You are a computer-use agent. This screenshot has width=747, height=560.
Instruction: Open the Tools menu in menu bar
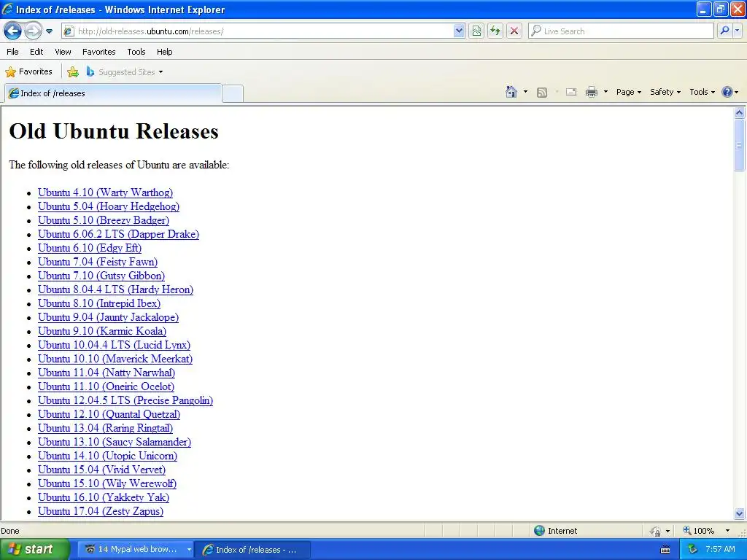136,52
